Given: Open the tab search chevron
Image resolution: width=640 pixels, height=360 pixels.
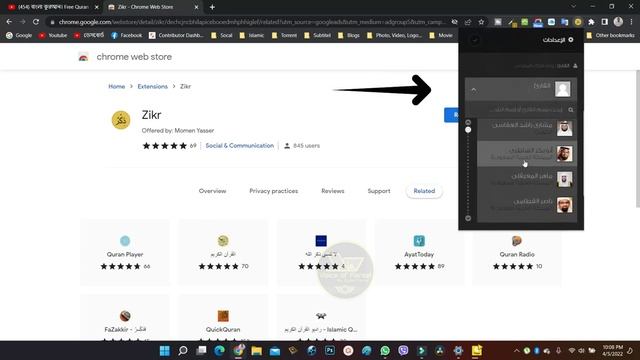Looking at the screenshot, I should 573,7.
